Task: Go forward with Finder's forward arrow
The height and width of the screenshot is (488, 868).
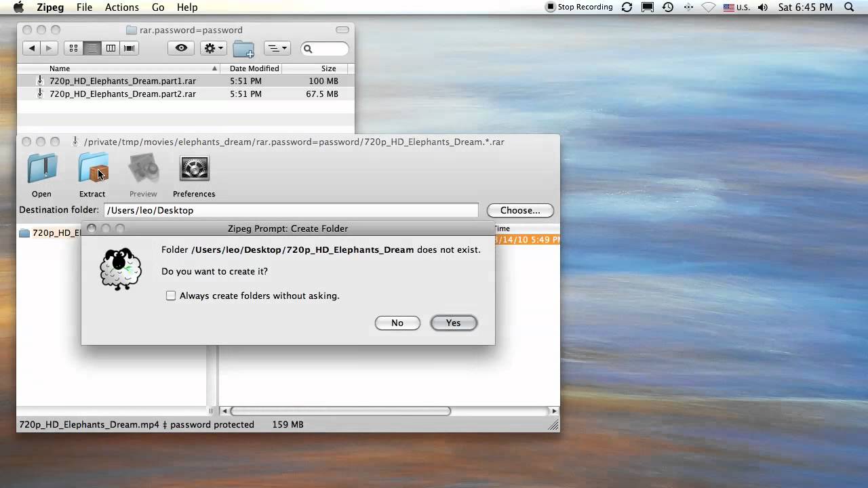Action: [48, 48]
